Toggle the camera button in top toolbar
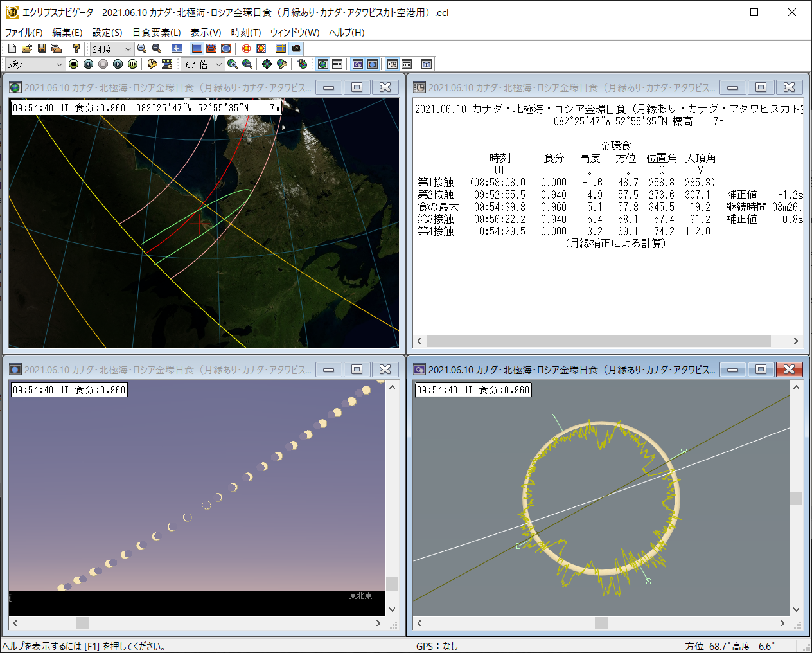Image resolution: width=812 pixels, height=653 pixels. click(x=296, y=49)
